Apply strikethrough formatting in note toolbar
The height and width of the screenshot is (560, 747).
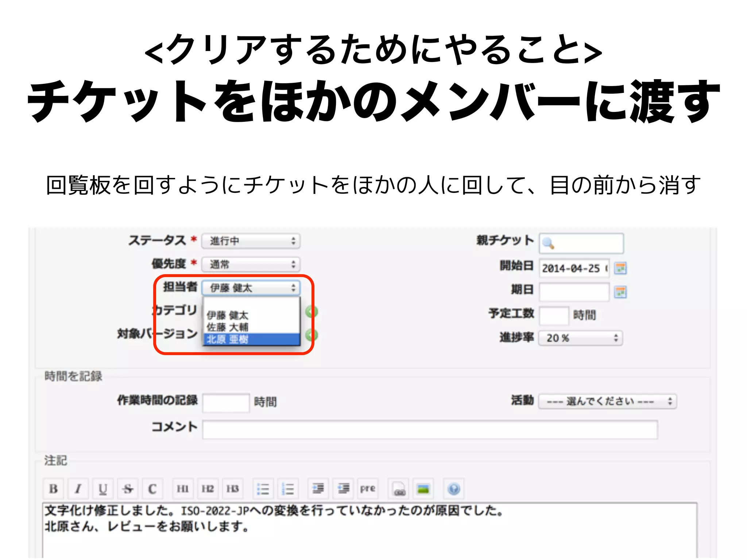pyautogui.click(x=128, y=489)
